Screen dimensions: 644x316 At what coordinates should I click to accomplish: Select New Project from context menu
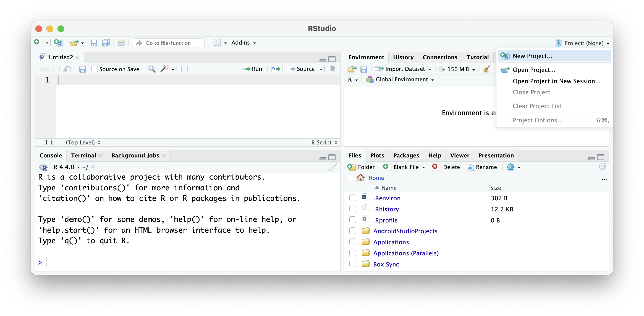click(x=533, y=56)
